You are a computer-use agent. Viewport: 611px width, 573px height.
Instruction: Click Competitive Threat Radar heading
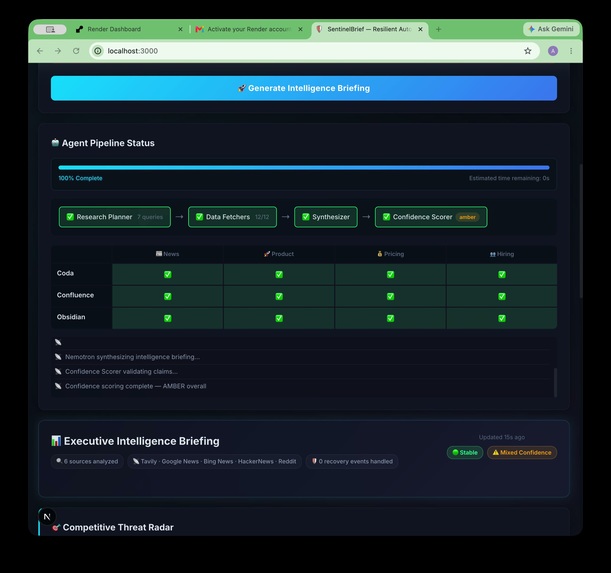pyautogui.click(x=118, y=527)
